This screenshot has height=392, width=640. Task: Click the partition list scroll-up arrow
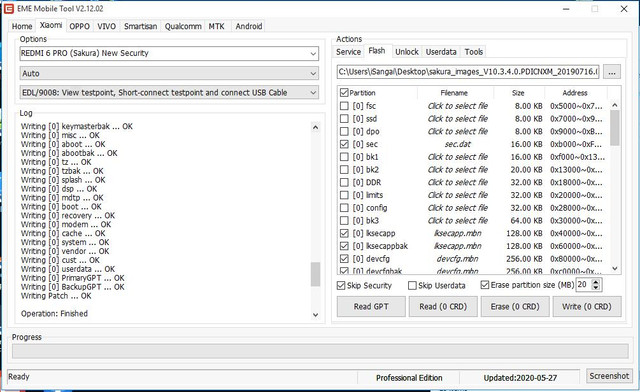(x=615, y=105)
